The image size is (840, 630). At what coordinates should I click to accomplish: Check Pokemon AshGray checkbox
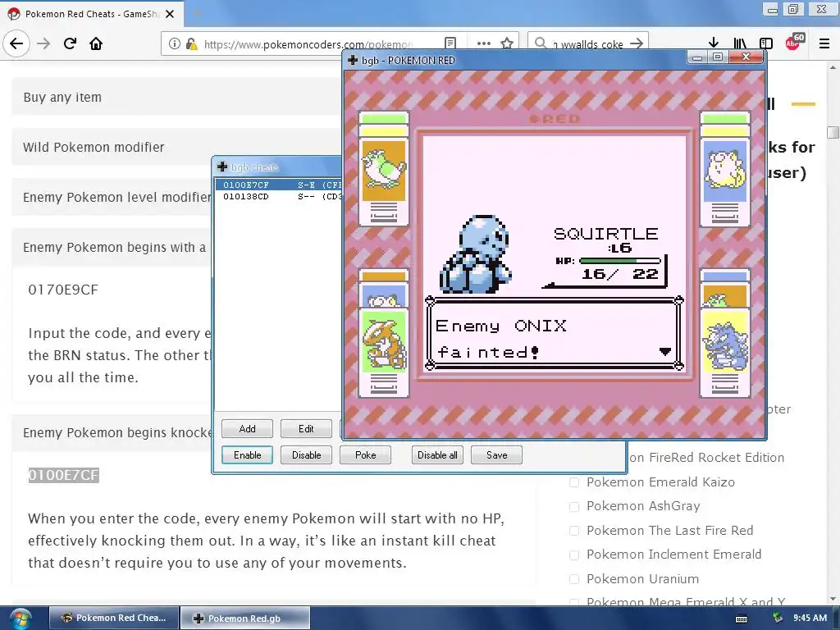click(x=574, y=506)
